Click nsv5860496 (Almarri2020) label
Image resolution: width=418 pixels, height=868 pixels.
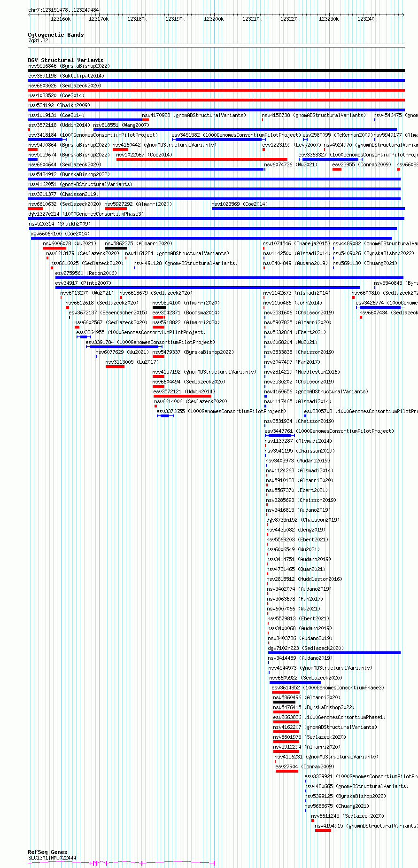coord(307,697)
